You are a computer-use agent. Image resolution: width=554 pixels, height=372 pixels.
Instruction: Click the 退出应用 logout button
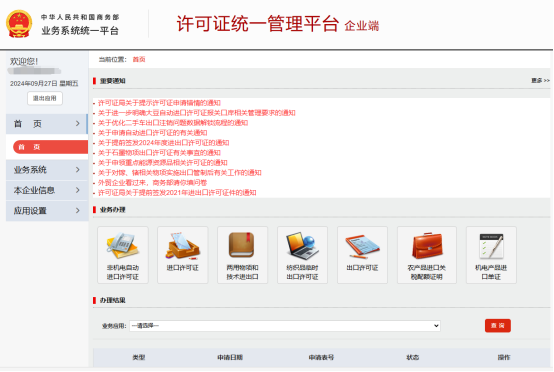(45, 98)
